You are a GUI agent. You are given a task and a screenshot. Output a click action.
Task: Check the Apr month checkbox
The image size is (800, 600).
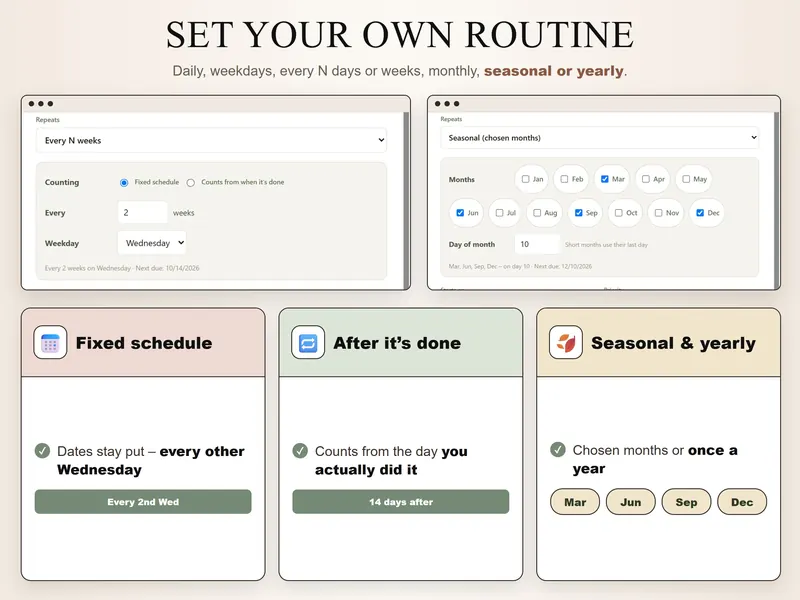[x=645, y=179]
